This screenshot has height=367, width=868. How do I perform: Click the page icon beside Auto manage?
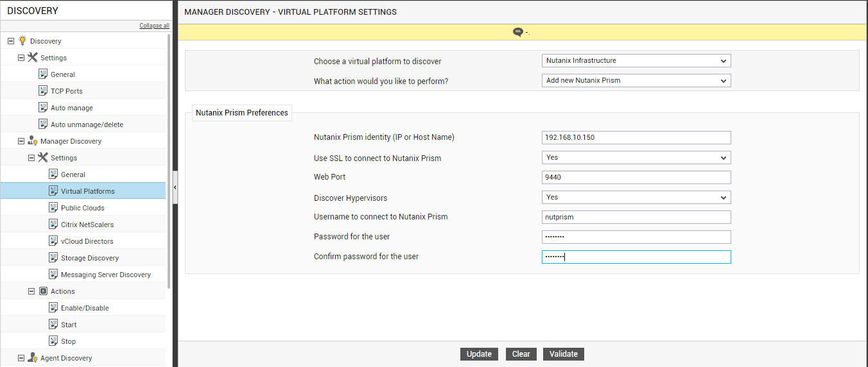(x=43, y=107)
